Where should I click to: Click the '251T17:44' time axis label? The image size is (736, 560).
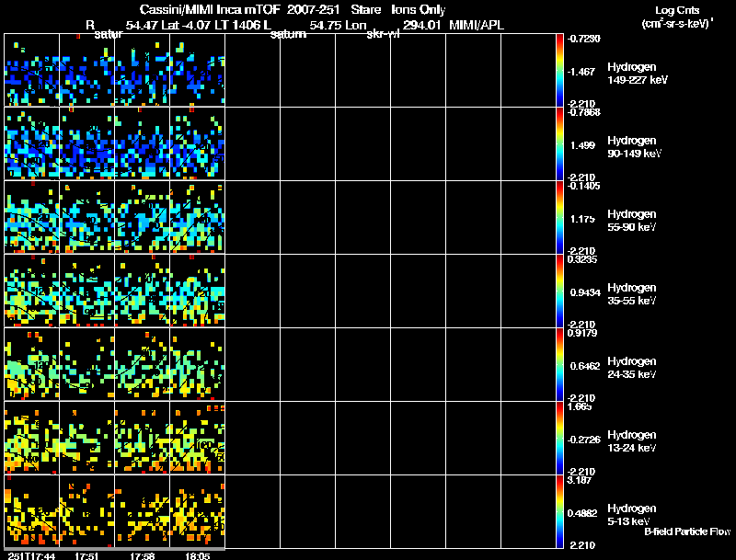coord(31,556)
